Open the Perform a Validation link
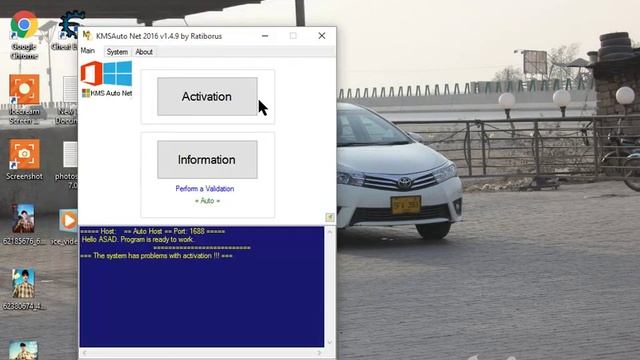 tap(205, 189)
